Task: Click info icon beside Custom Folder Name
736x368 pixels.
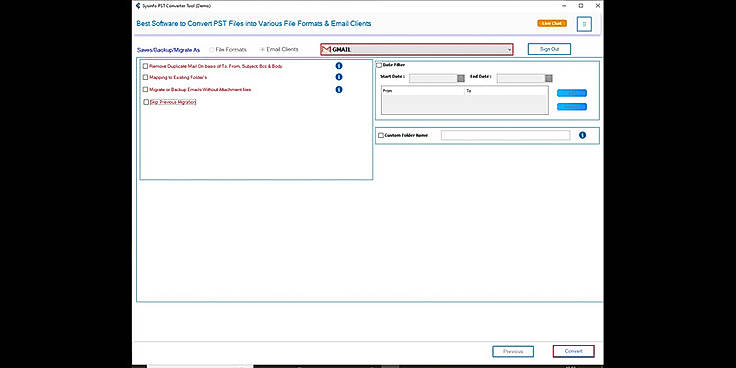Action: [x=583, y=135]
